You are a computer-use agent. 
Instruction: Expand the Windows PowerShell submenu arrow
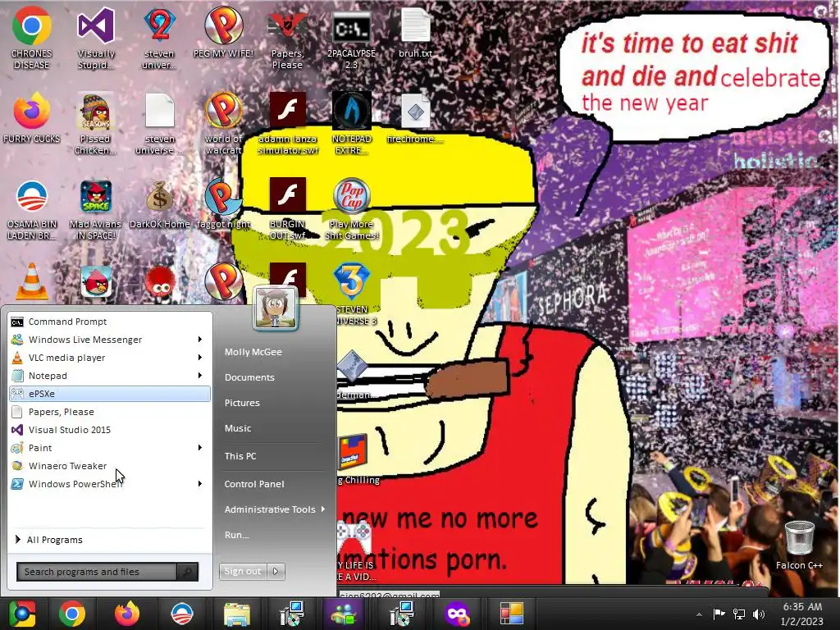200,484
